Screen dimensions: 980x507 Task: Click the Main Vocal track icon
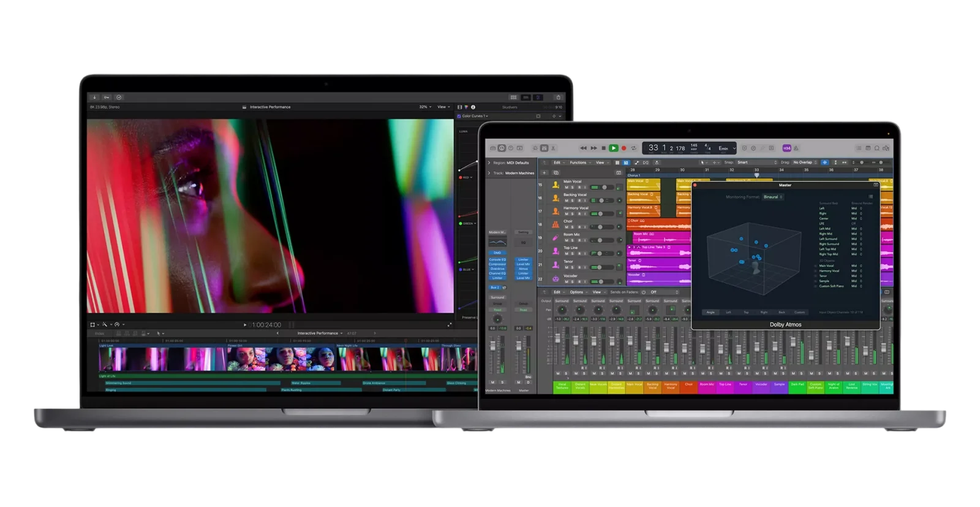tap(556, 185)
